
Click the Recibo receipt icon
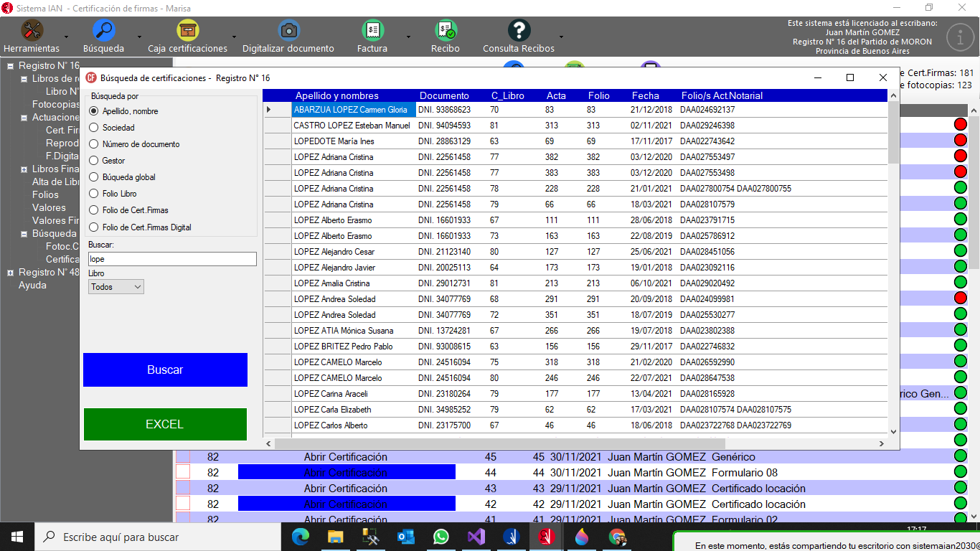coord(446,31)
